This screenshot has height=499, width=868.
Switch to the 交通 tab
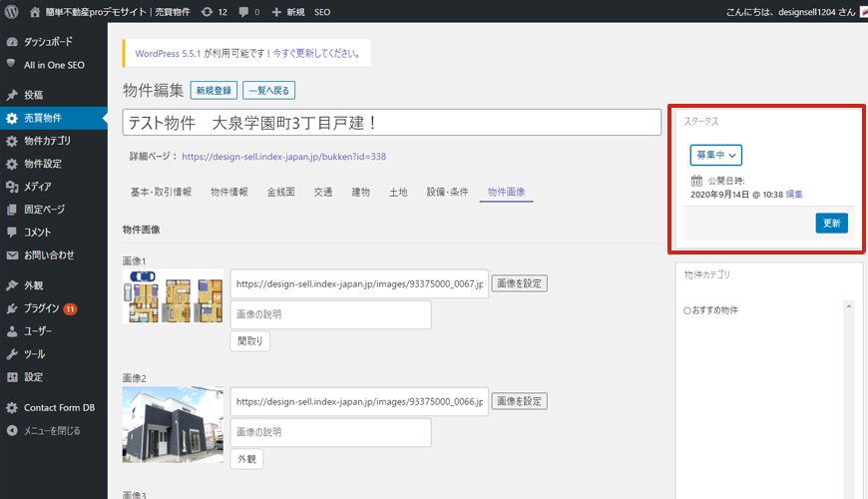tap(323, 192)
